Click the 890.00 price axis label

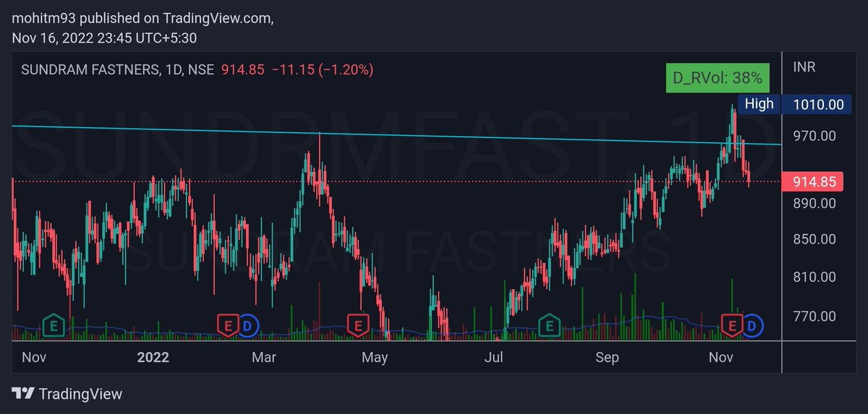point(814,204)
